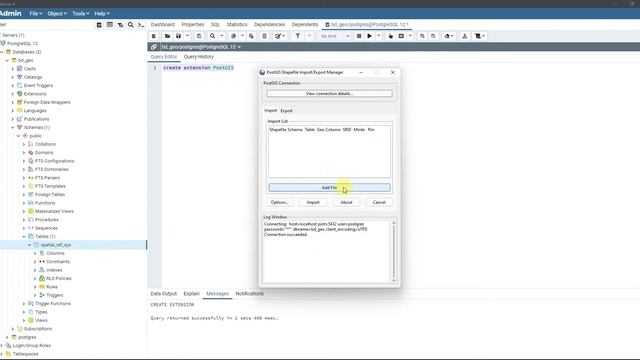The width and height of the screenshot is (640, 360).
Task: Select the Foreign Data Wrappers node
Action: [x=47, y=102]
